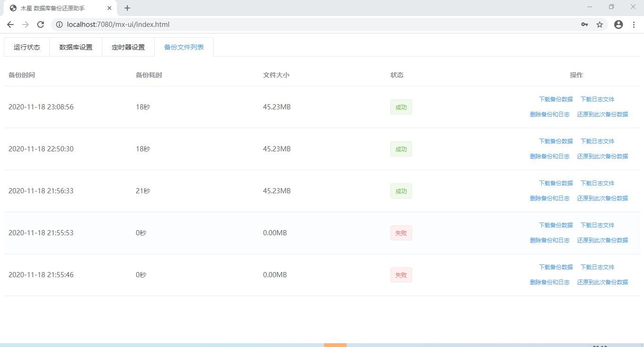Click 成功 status badge for 23:08:56 row
Image resolution: width=644 pixels, height=347 pixels.
pos(401,107)
